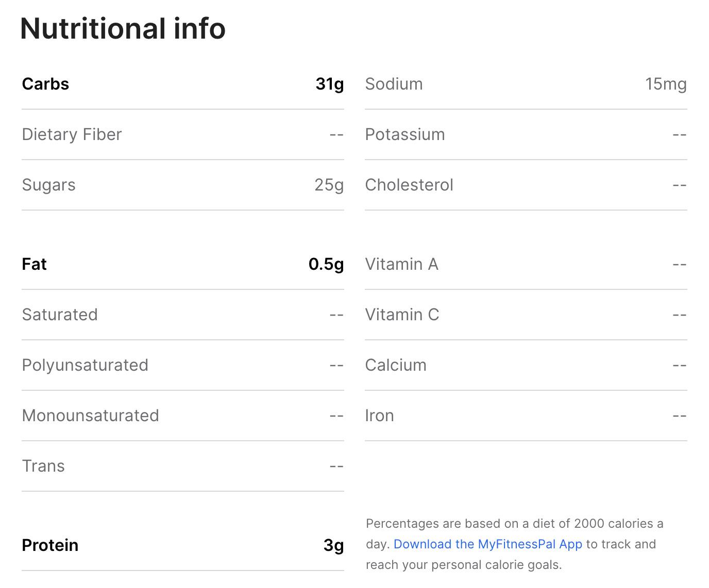Click the Nutritional info heading

tap(123, 28)
